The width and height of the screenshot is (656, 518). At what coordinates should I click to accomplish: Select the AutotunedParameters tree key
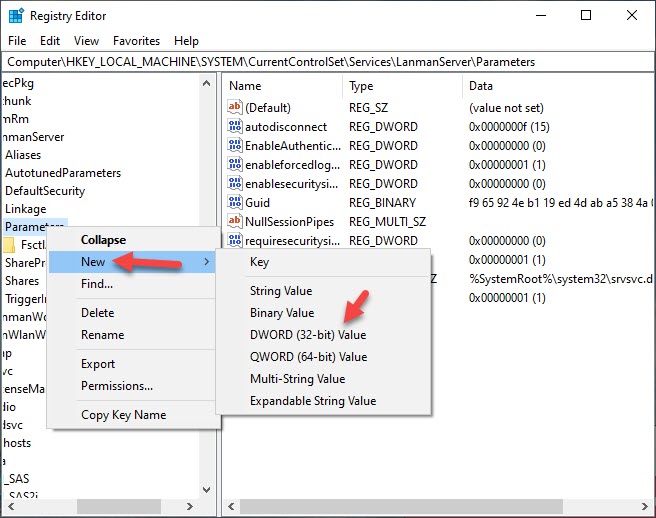tap(62, 173)
